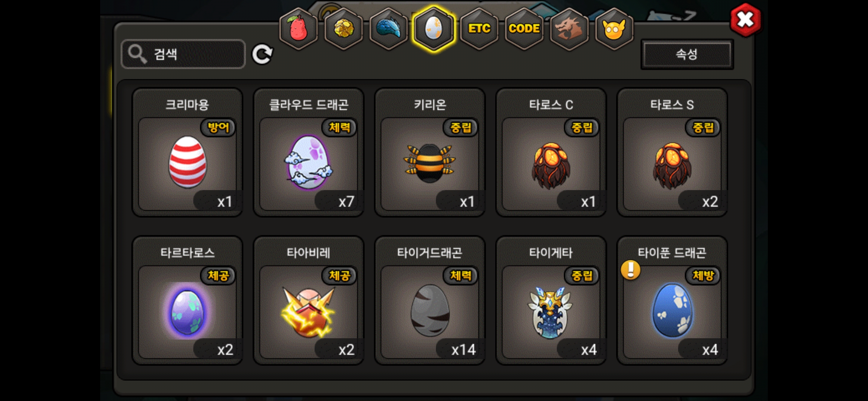
Task: Select the 크리마용 red striped egg
Action: point(188,152)
